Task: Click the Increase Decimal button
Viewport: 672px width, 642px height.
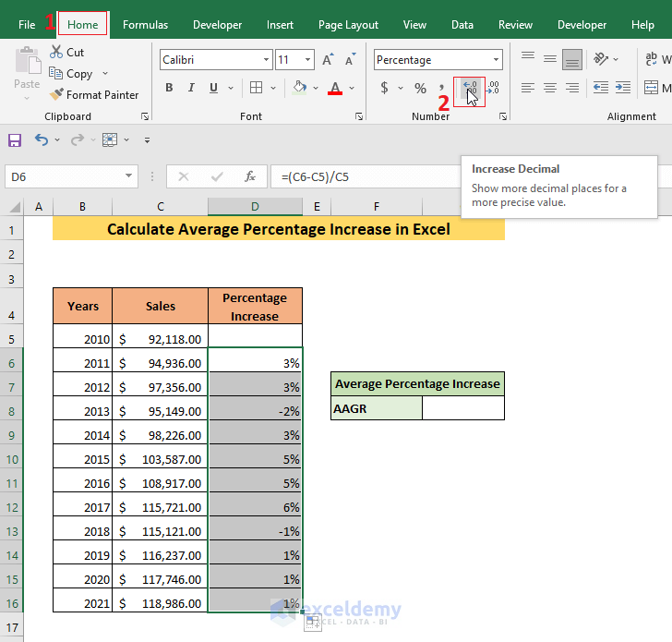Action: tap(471, 88)
